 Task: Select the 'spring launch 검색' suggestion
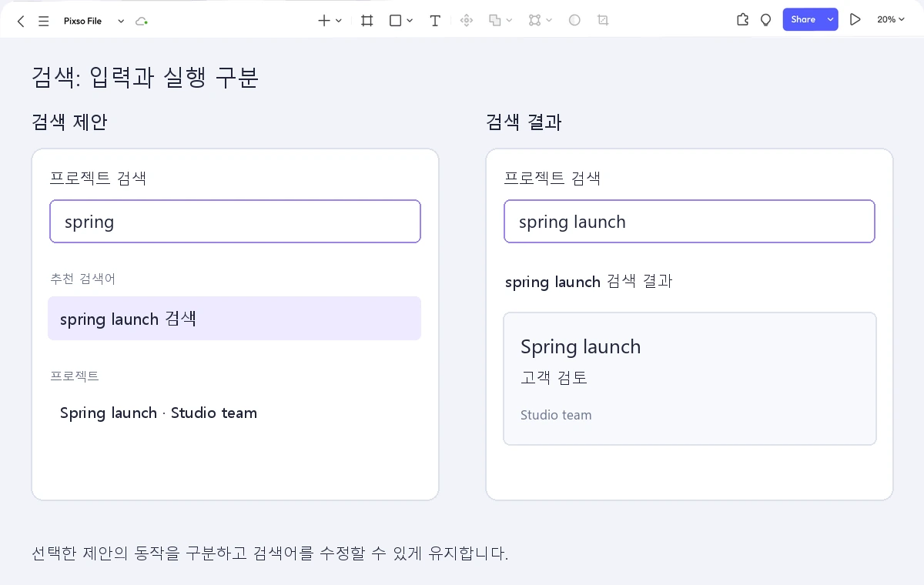234,319
